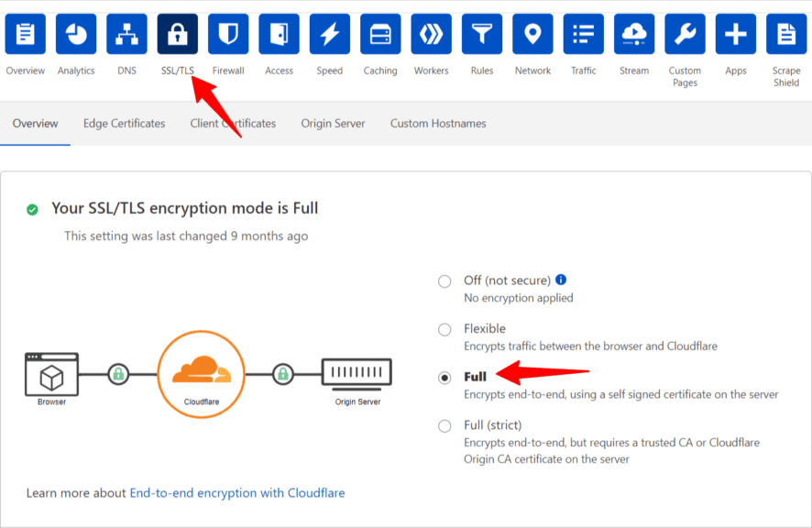Viewport: 812px width, 528px height.
Task: Open the Apps plus icon
Action: [736, 34]
